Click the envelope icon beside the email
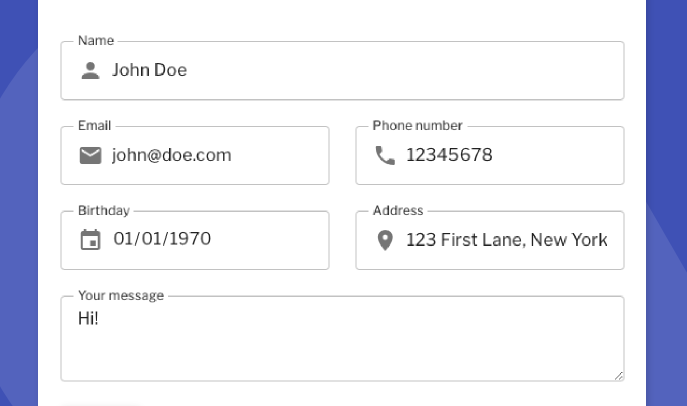Screen dimensions: 687x406 pyautogui.click(x=91, y=155)
